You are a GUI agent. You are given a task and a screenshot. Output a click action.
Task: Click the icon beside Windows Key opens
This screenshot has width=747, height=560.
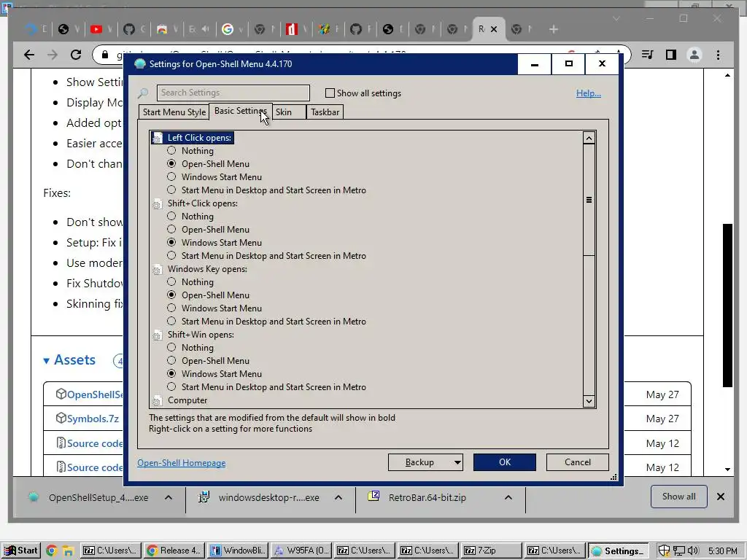158,270
